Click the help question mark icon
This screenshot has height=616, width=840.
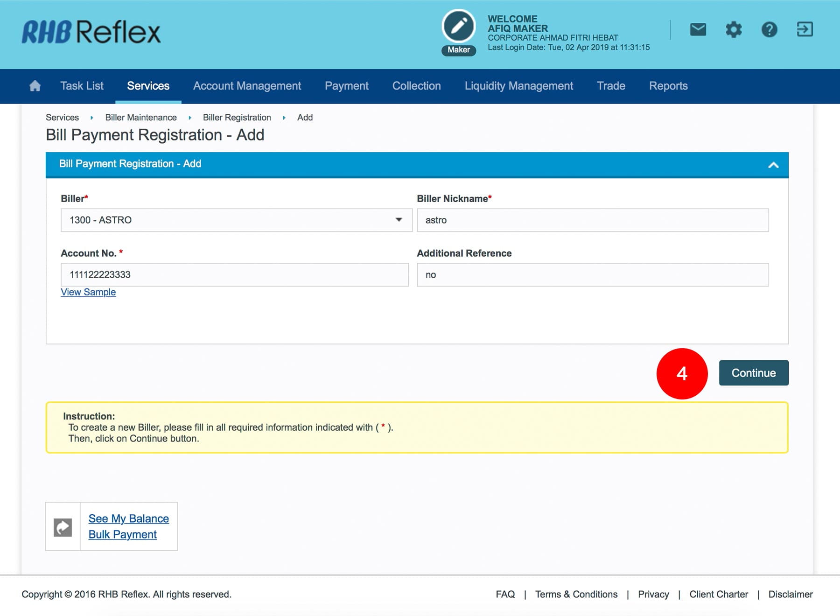(x=769, y=30)
